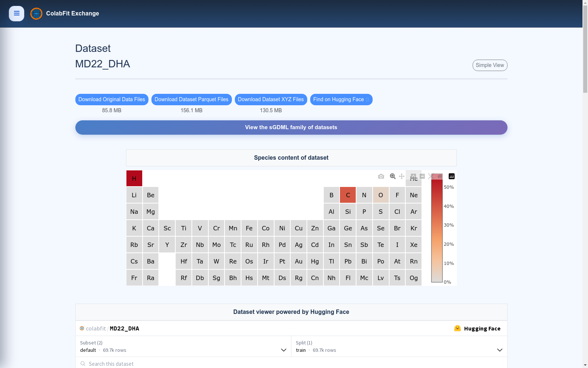The width and height of the screenshot is (588, 368).
Task: Click the Ag element cell
Action: [x=299, y=245]
